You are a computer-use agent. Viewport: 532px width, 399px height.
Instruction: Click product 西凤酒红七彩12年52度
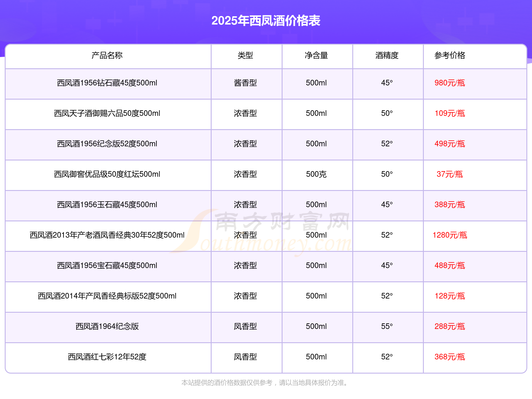(x=107, y=357)
